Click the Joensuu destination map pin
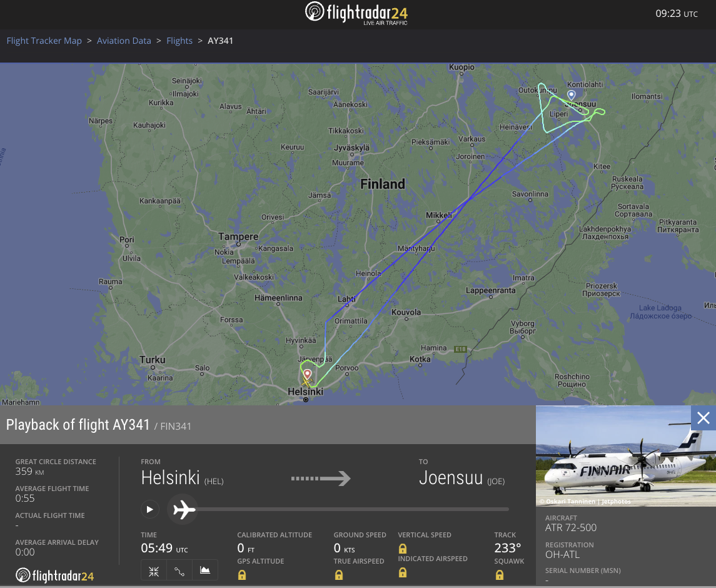716x588 pixels. 572,95
